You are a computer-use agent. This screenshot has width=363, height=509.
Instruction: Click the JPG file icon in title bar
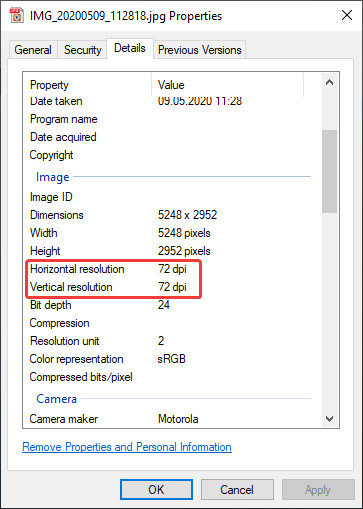click(x=16, y=15)
